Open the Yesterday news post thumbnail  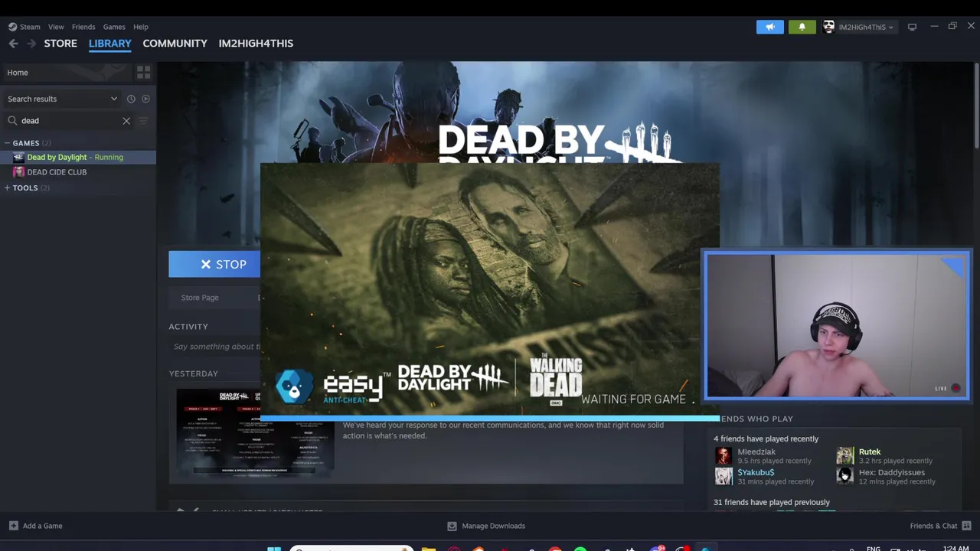(x=255, y=432)
